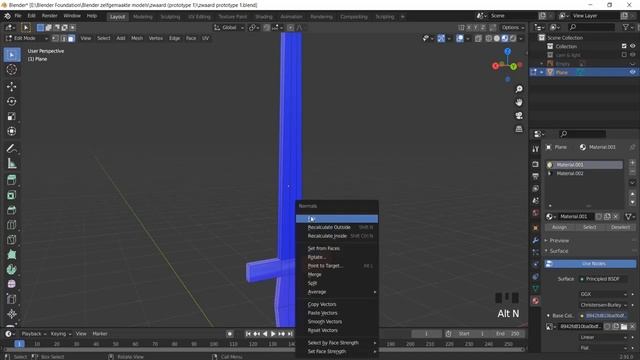
Task: Enable rendered viewport shading
Action: point(513,38)
